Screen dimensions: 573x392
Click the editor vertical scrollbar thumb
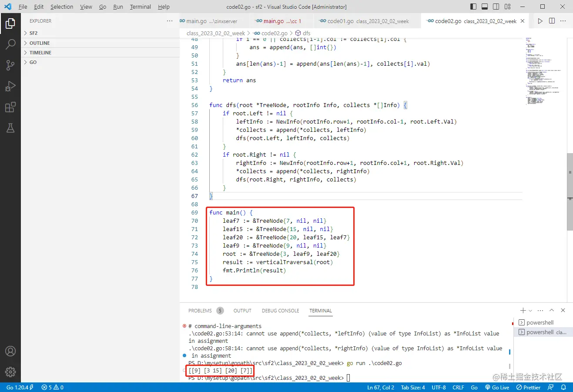[570, 191]
